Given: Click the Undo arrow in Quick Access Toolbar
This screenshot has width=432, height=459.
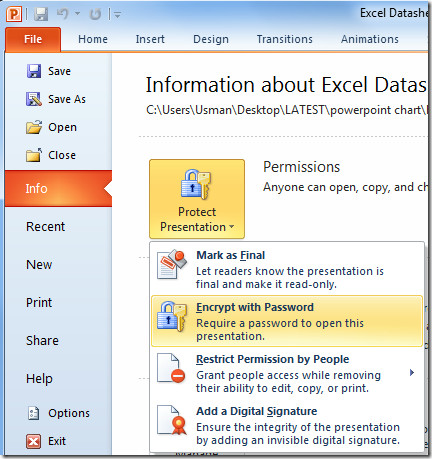Looking at the screenshot, I should click(x=63, y=14).
